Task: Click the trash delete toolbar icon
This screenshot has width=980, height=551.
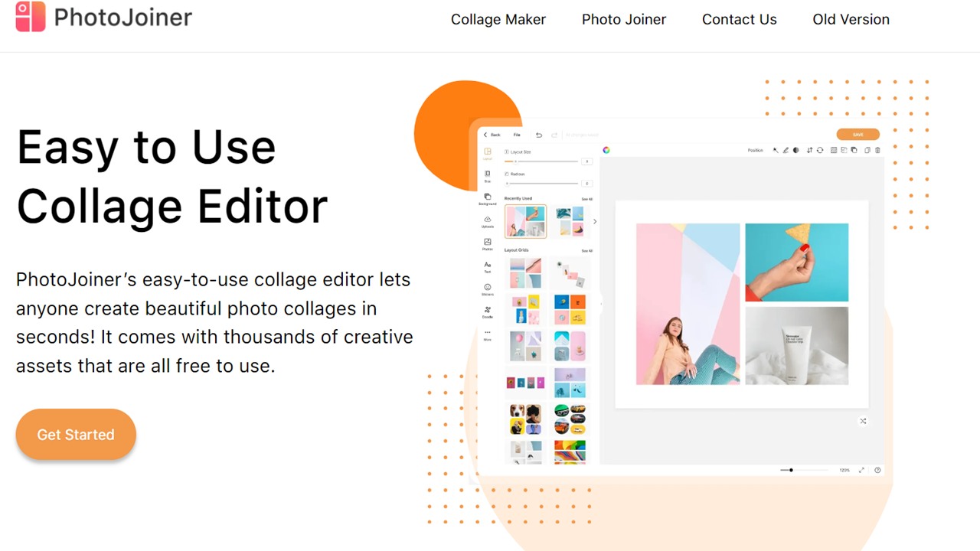Action: [x=877, y=150]
